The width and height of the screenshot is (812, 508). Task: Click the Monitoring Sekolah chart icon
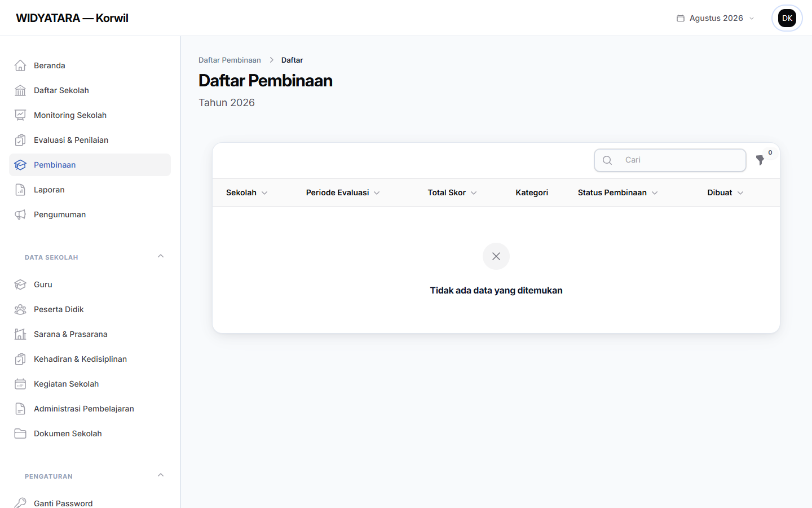[x=20, y=115]
